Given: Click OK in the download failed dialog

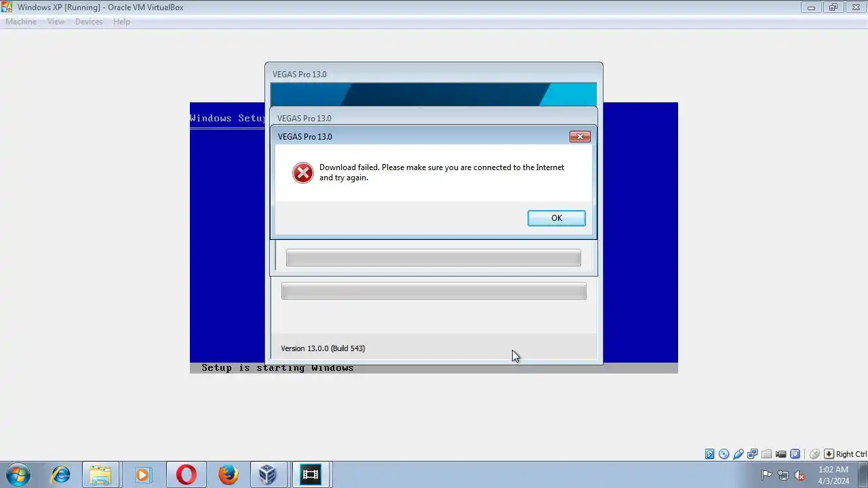Looking at the screenshot, I should point(556,218).
